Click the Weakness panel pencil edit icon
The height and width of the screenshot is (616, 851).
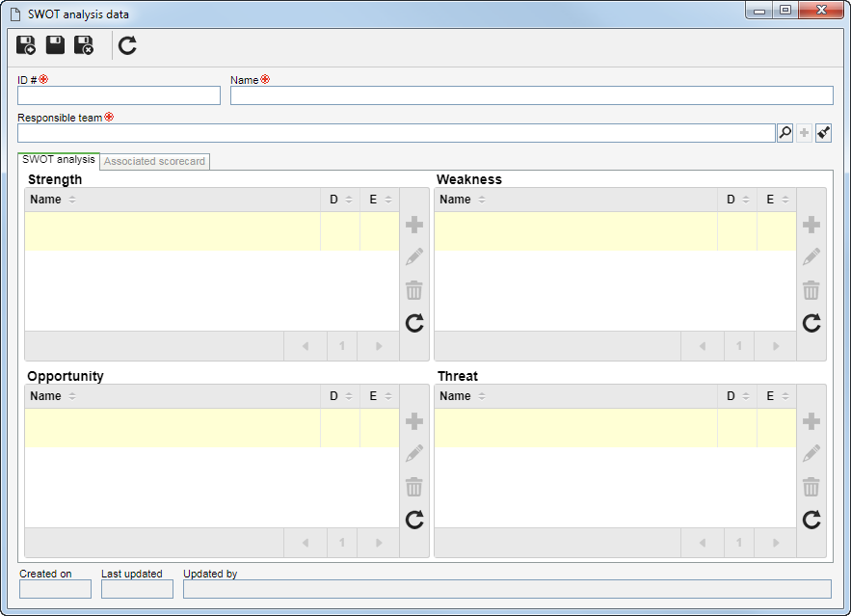coord(811,257)
